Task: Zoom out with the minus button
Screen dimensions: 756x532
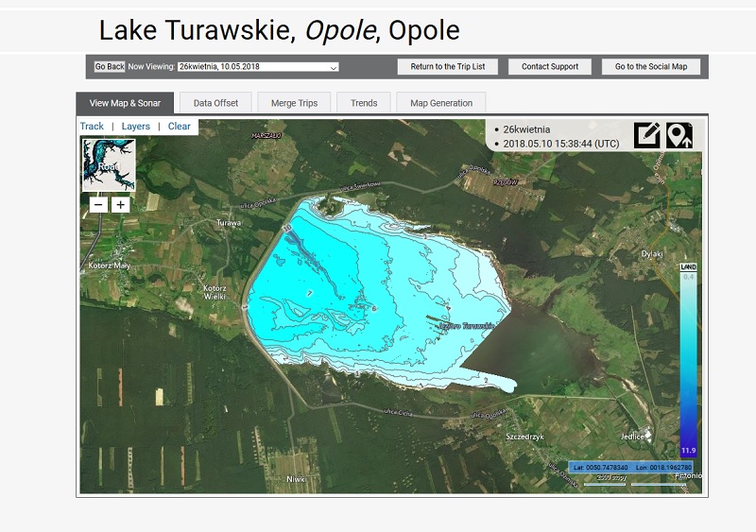Action: click(98, 204)
